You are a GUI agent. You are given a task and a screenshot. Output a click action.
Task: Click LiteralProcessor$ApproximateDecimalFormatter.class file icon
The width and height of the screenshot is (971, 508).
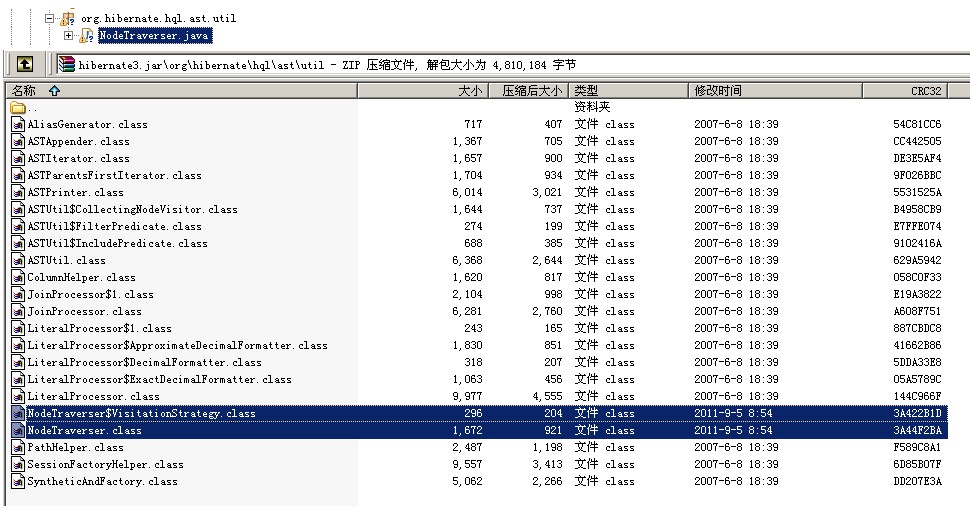click(x=18, y=346)
